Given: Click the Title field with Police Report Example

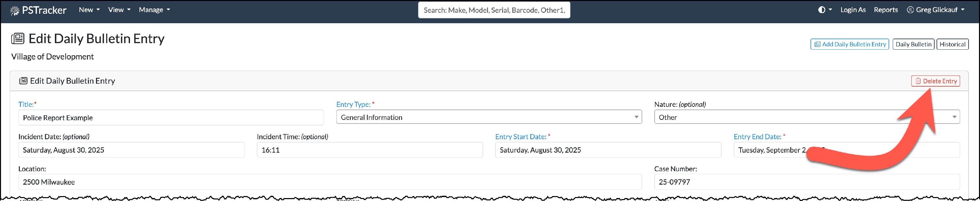Looking at the screenshot, I should click(171, 118).
